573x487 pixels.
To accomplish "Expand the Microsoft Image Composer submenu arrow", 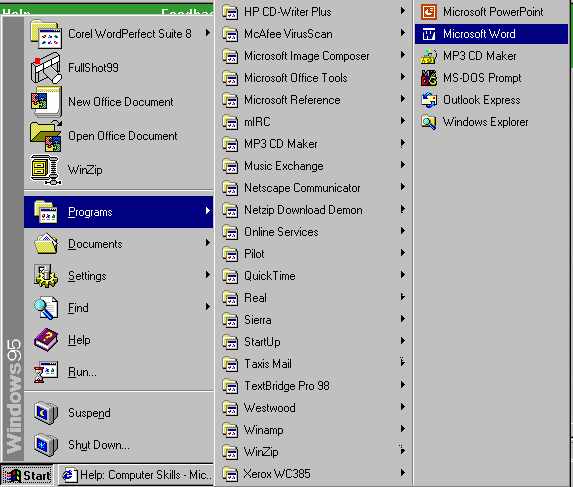I will click(x=403, y=55).
